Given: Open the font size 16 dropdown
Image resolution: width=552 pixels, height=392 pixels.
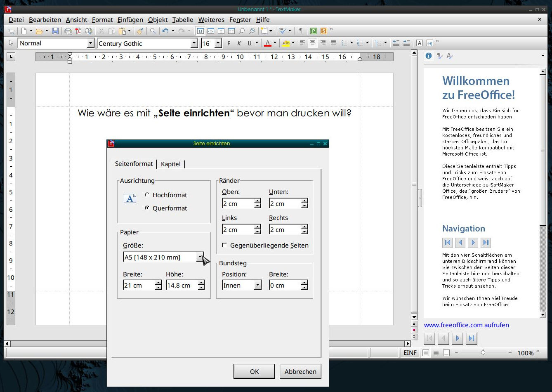Looking at the screenshot, I should [x=218, y=43].
